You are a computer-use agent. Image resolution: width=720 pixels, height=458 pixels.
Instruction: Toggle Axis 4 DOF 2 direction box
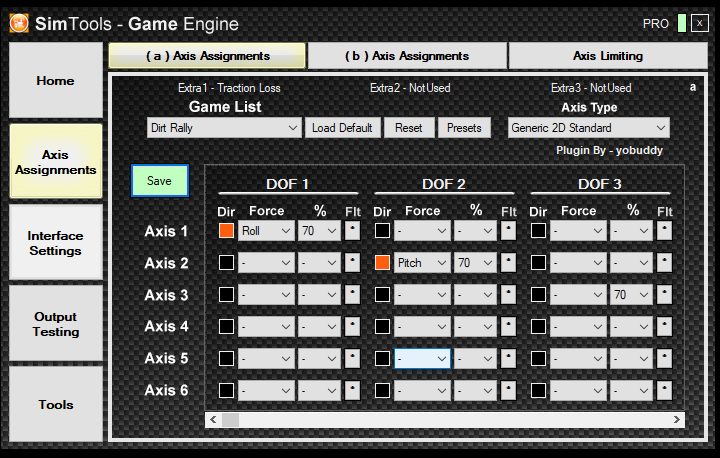tap(382, 327)
